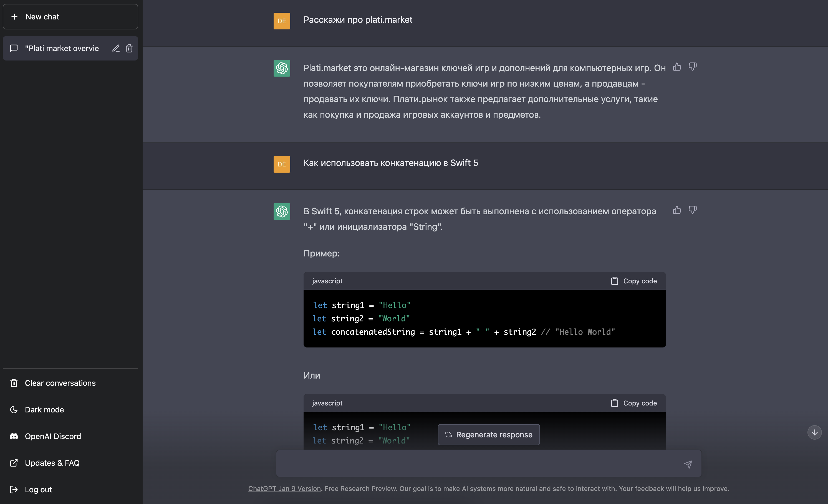Select Updates & FAQ menu item
Image resolution: width=828 pixels, height=504 pixels.
(x=53, y=462)
